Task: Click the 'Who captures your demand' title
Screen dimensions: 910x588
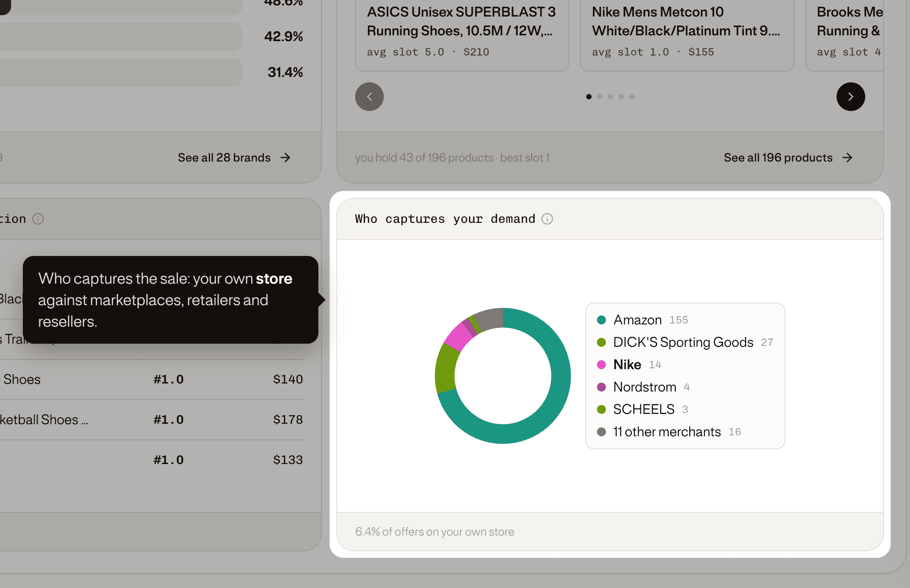Action: pos(445,219)
